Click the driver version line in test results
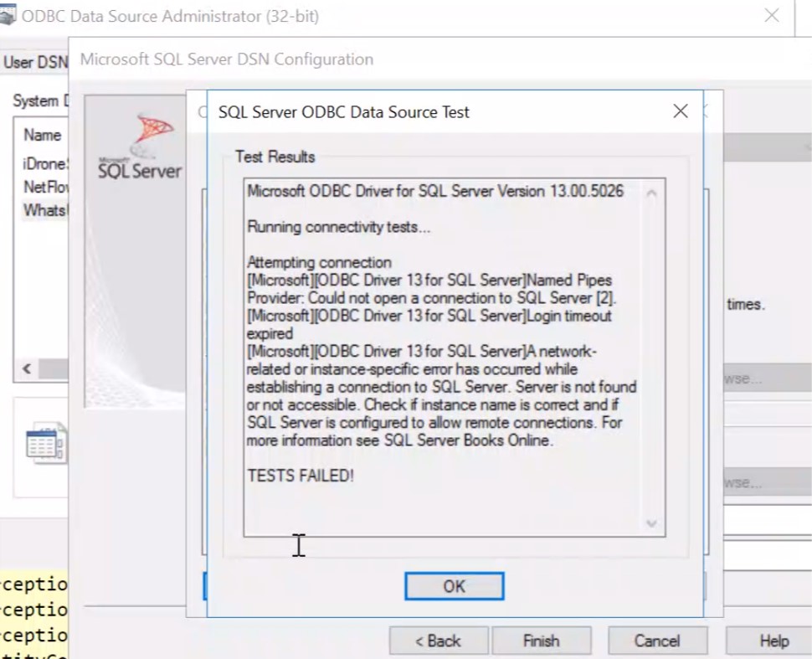Viewport: 812px width, 659px height. [x=435, y=191]
